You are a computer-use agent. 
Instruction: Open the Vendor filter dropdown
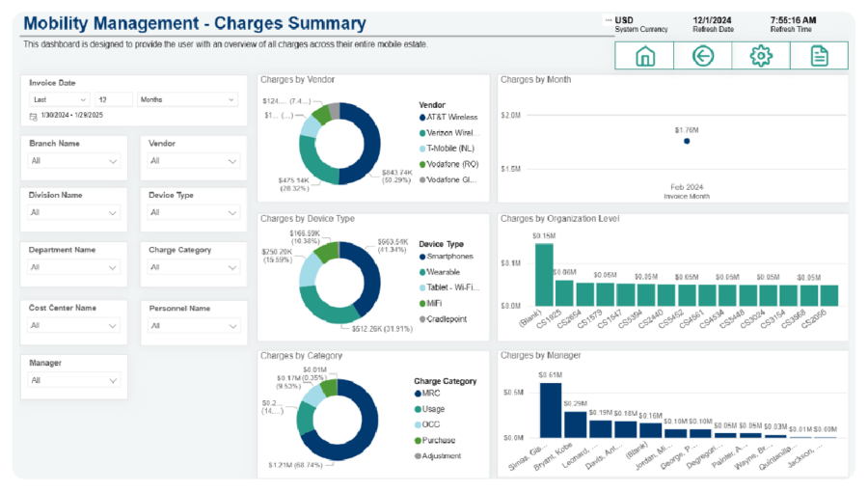click(194, 161)
